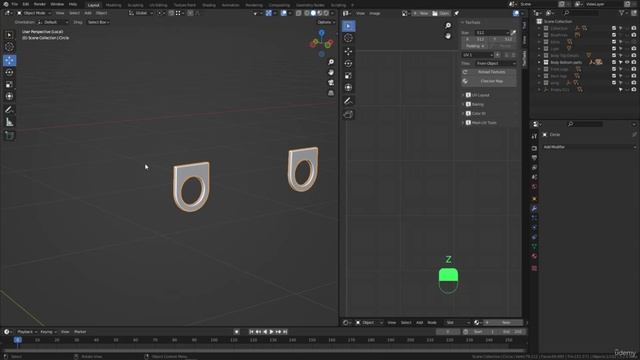Viewport: 640px width, 360px height.
Task: Click the timeline playhead at current frame
Action: coord(18,340)
